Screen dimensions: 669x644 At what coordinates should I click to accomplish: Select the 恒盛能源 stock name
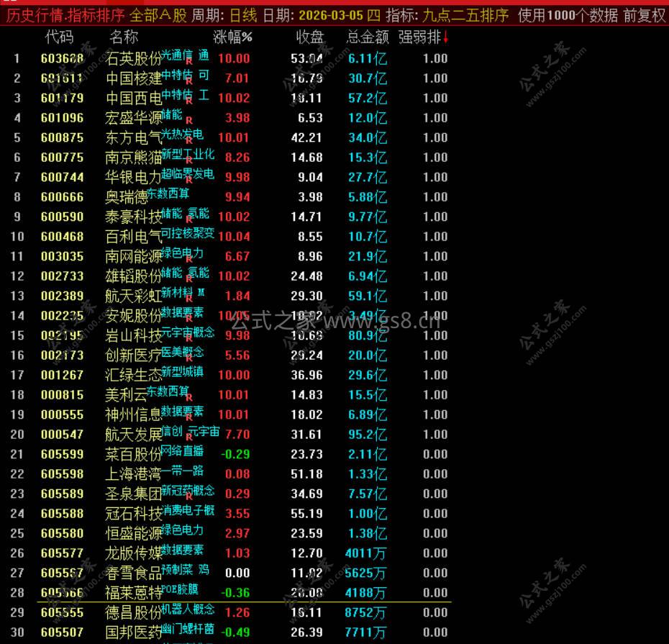(x=134, y=533)
